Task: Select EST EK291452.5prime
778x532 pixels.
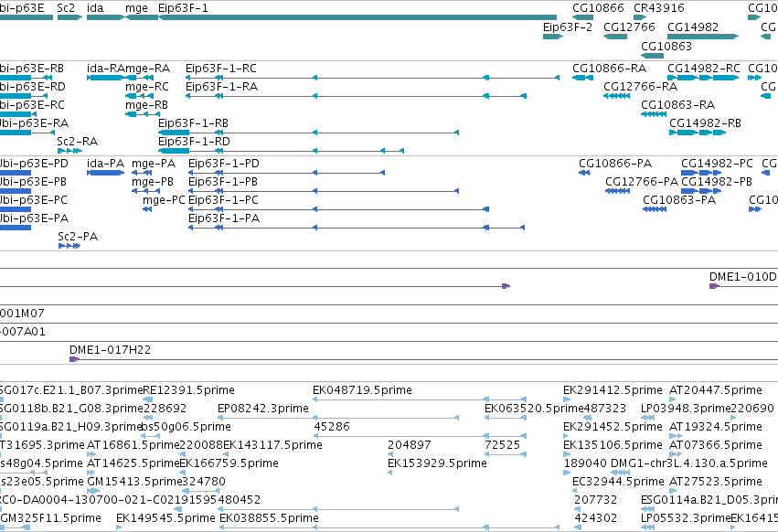Action: [613, 427]
